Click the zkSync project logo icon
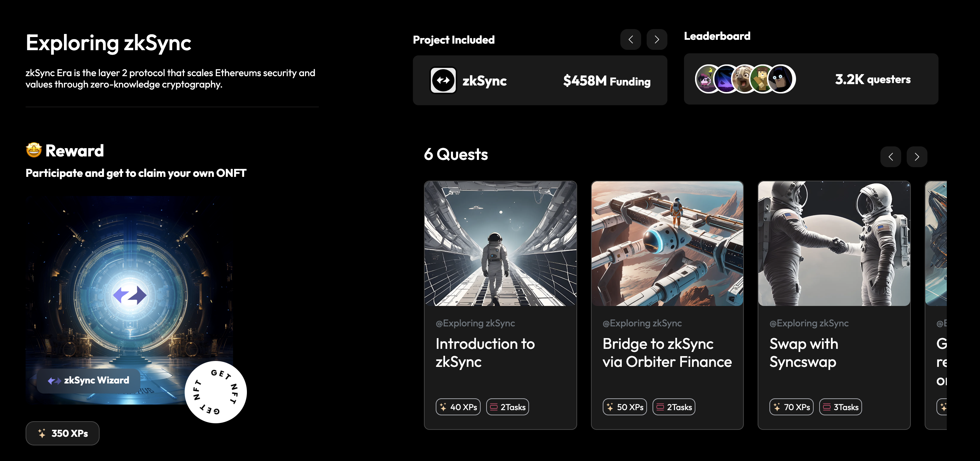The image size is (980, 461). click(x=443, y=80)
